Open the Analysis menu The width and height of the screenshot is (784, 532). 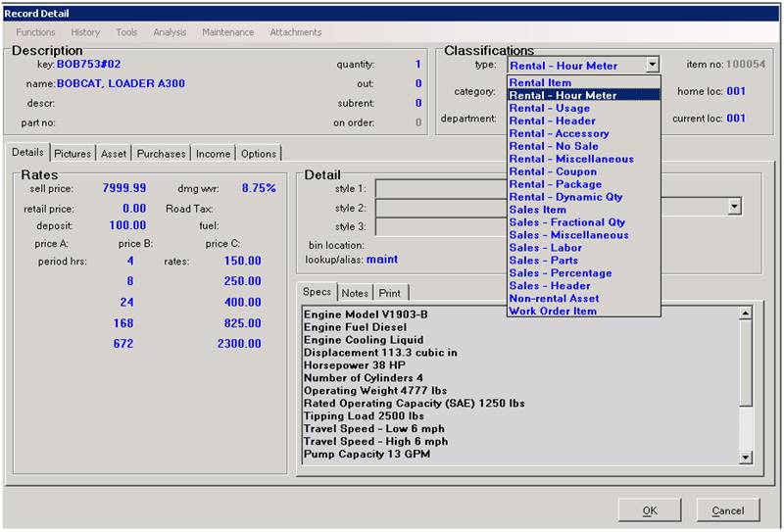(x=170, y=32)
